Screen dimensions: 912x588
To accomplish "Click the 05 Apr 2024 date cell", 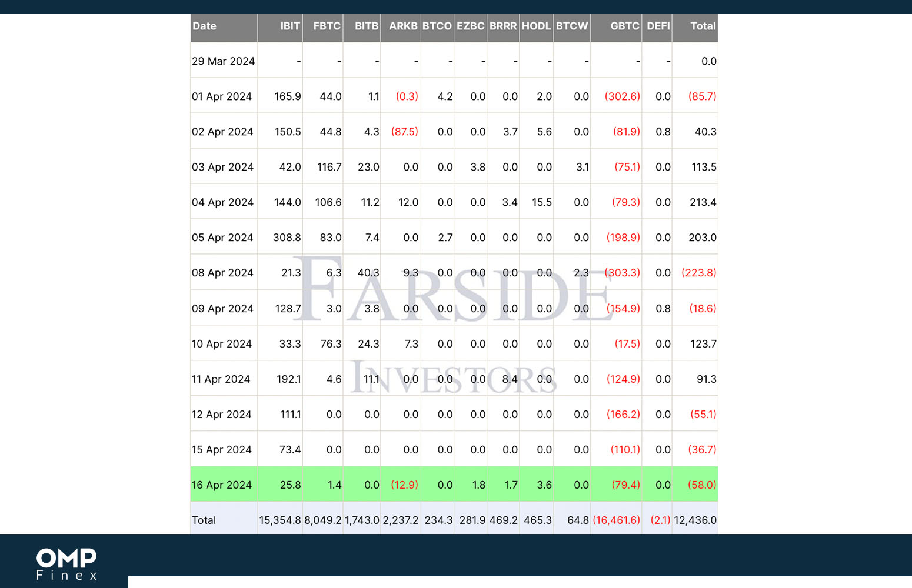I will coord(222,238).
